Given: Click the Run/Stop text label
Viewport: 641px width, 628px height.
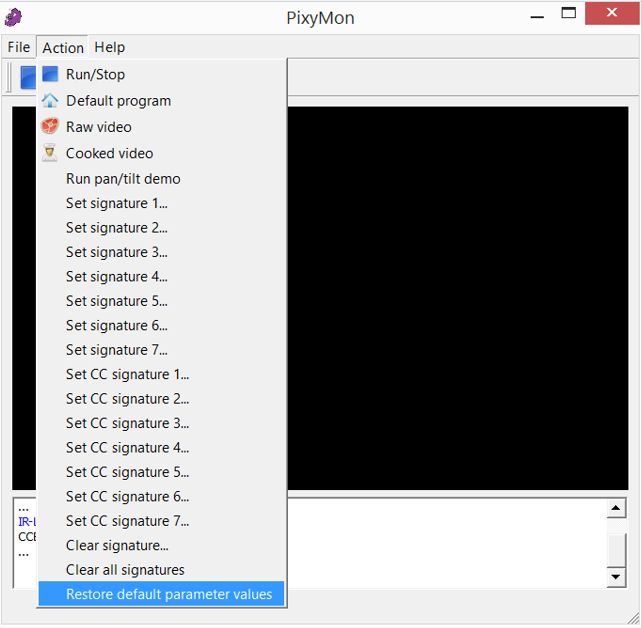Looking at the screenshot, I should (95, 75).
